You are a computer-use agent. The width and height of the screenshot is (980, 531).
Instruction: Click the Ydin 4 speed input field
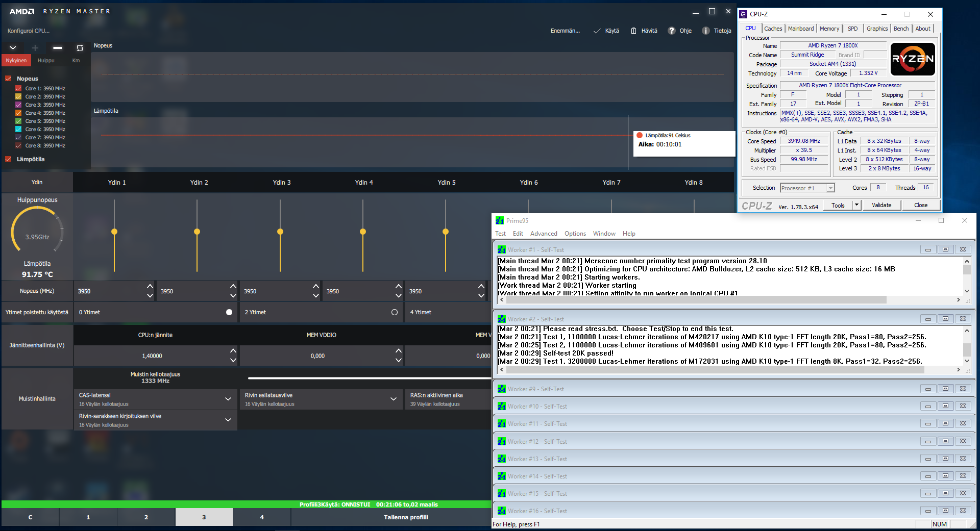click(358, 291)
